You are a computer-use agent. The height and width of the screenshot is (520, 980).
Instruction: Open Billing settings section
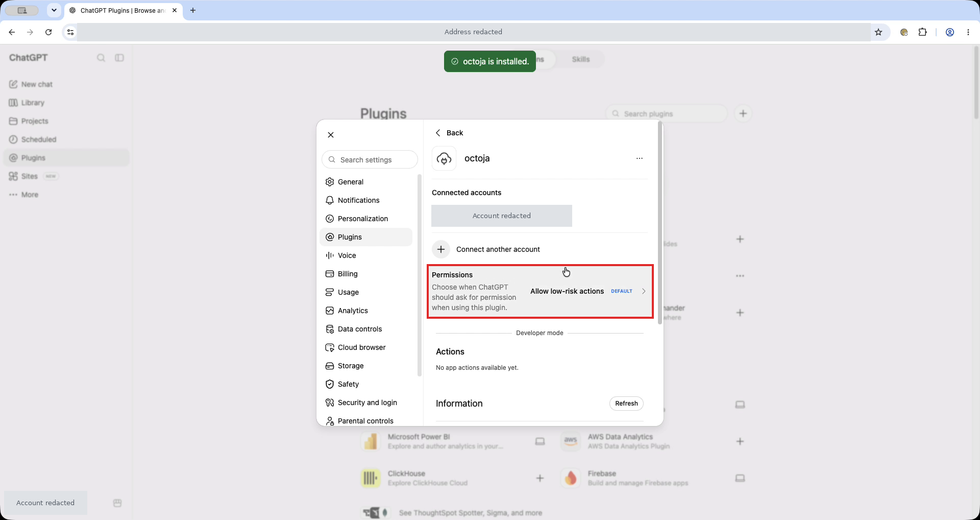click(x=366, y=274)
